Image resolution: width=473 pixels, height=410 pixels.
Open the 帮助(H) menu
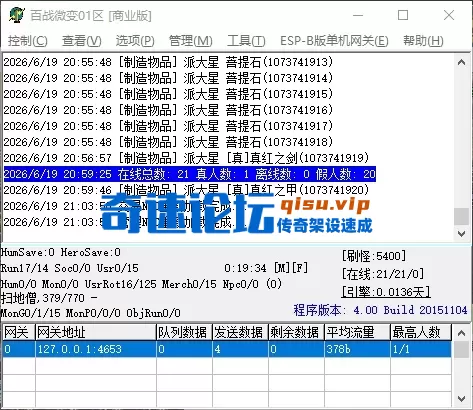423,41
